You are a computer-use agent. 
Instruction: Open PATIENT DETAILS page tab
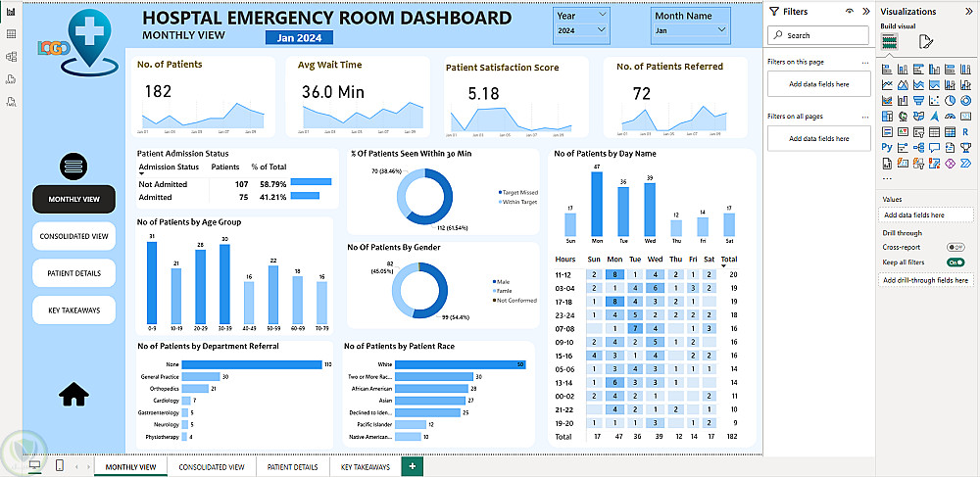click(x=292, y=467)
